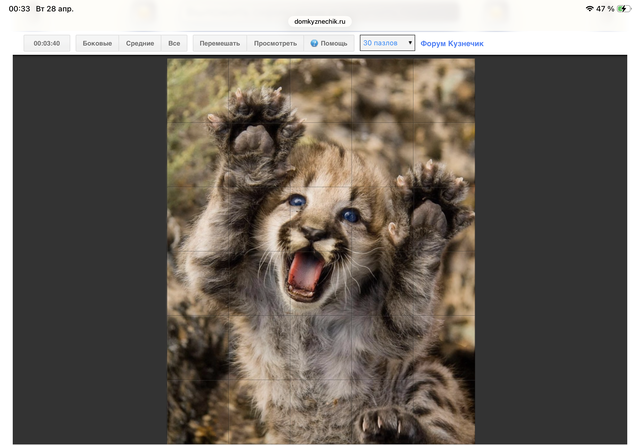Preview the image with Просмотреть
This screenshot has width=640, height=445.
tap(275, 43)
